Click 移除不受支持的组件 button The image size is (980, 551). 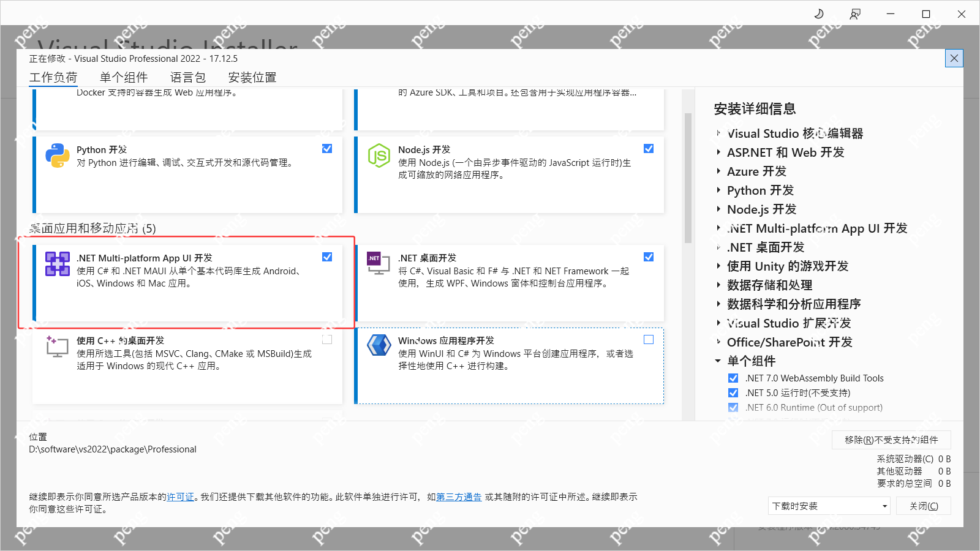[890, 440]
